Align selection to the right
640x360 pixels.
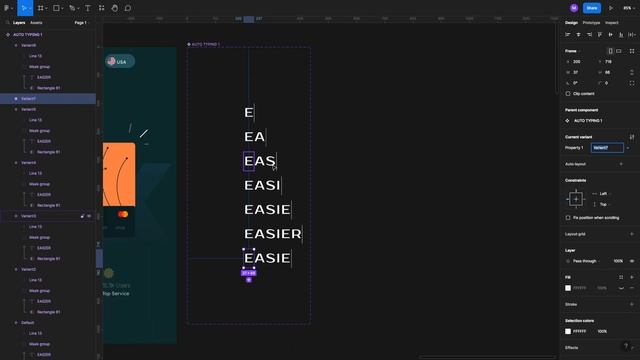(x=589, y=35)
